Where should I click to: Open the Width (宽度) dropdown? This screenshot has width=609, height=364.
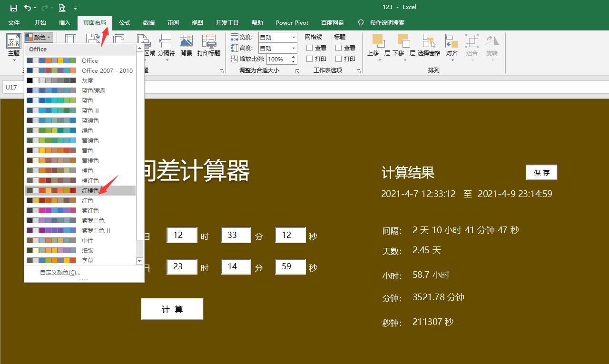294,37
